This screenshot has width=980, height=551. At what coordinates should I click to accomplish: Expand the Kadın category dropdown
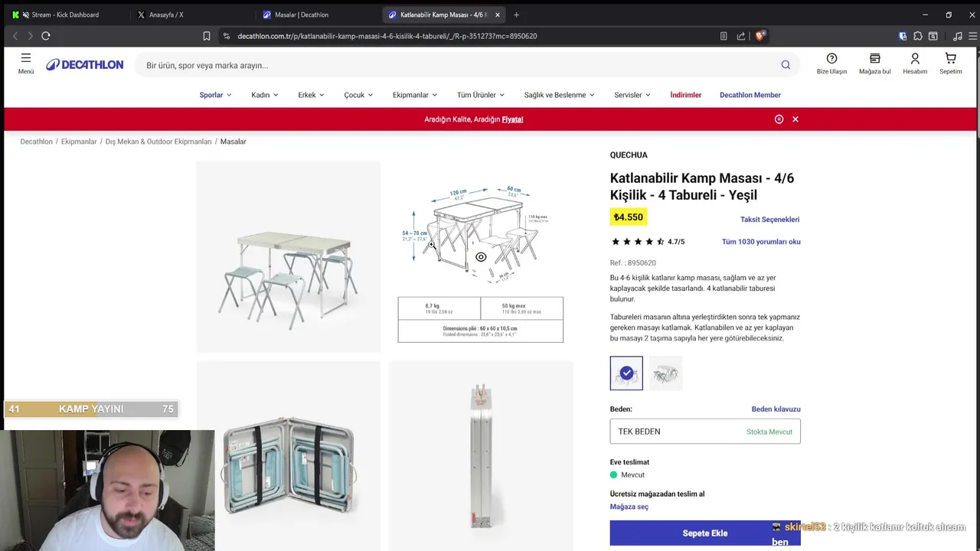(264, 95)
